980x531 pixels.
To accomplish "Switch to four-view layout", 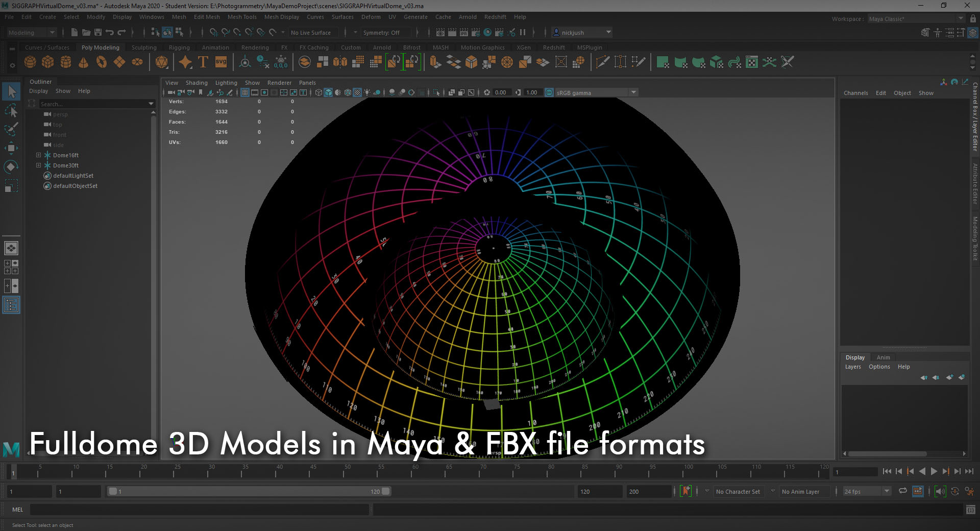I will pyautogui.click(x=11, y=267).
